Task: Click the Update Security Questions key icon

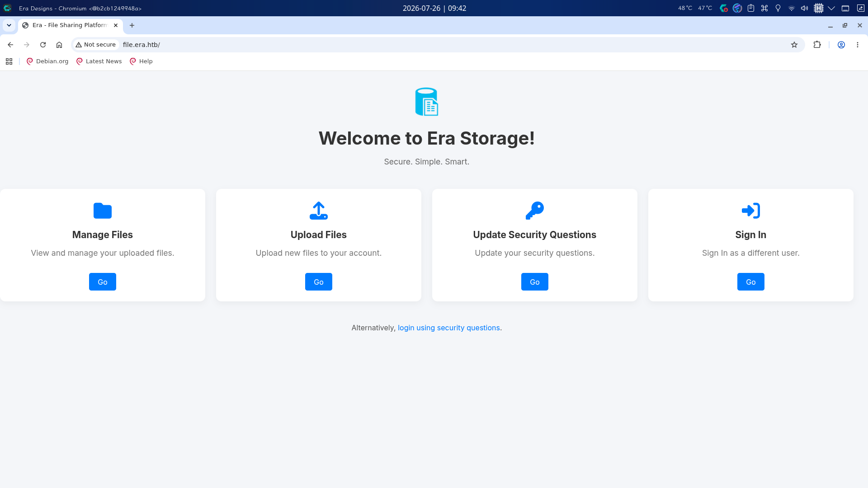Action: [x=535, y=211]
